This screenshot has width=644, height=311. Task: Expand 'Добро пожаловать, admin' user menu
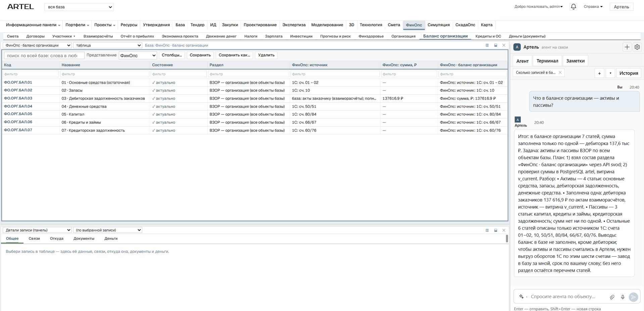[539, 7]
